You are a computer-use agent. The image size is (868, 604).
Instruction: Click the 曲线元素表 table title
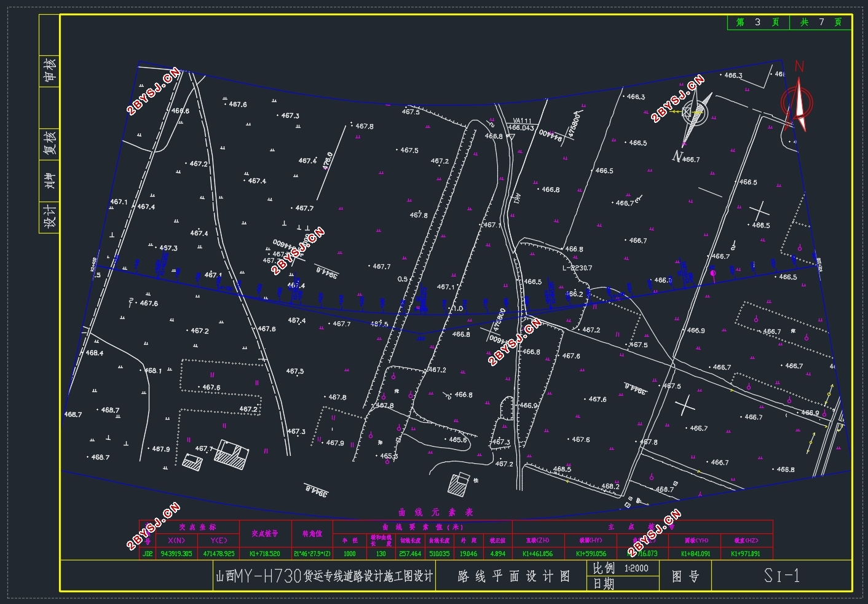[436, 512]
